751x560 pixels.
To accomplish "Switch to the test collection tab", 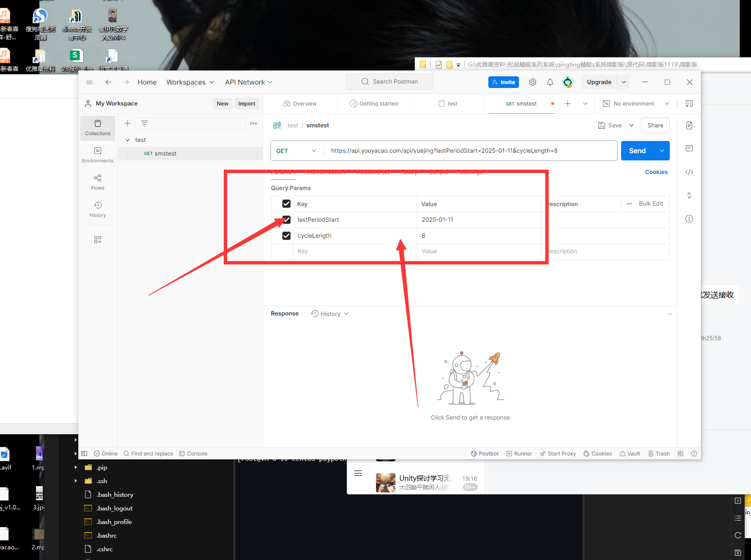I will (x=448, y=104).
